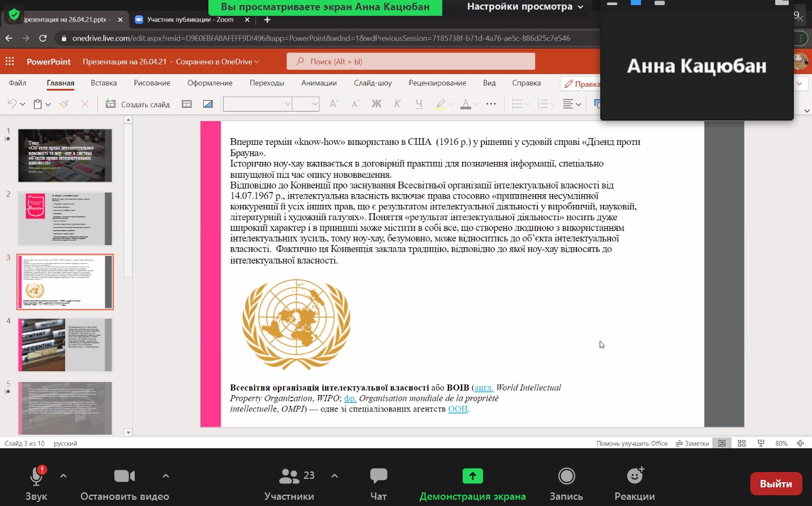Switch to the Анимации tab
Image resolution: width=812 pixels, height=506 pixels.
[x=319, y=83]
